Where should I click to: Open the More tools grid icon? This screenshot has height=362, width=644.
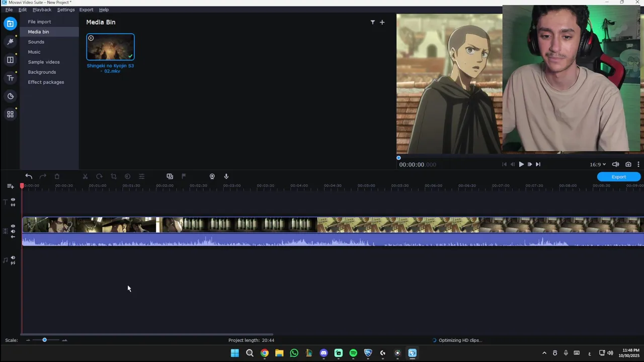10,114
